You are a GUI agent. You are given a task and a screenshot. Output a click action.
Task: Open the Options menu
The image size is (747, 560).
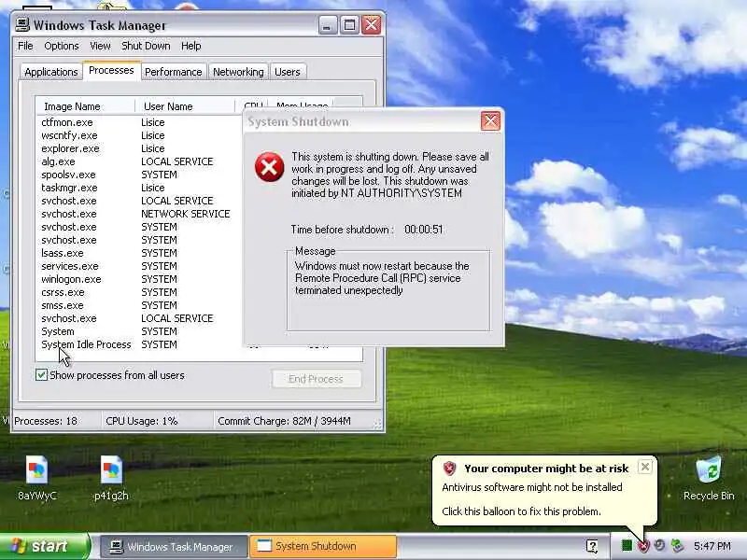[x=62, y=46]
